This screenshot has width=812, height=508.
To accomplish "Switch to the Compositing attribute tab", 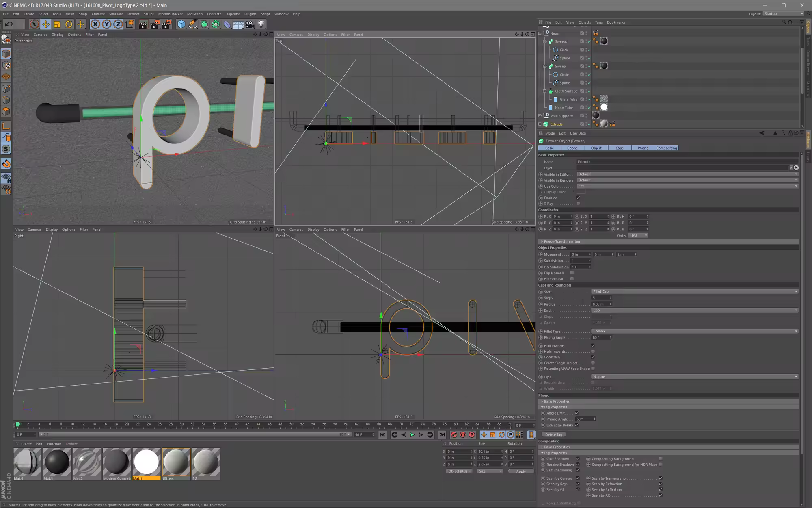I will [667, 148].
